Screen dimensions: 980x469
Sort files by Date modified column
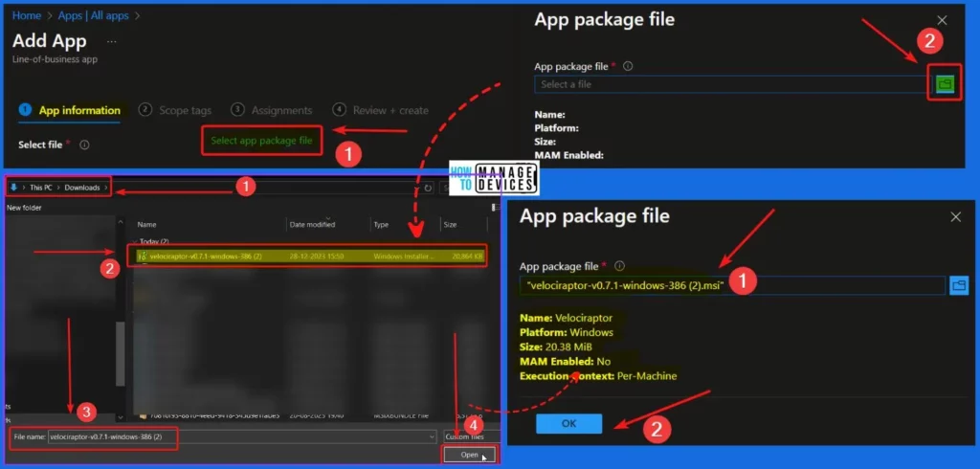pos(312,225)
